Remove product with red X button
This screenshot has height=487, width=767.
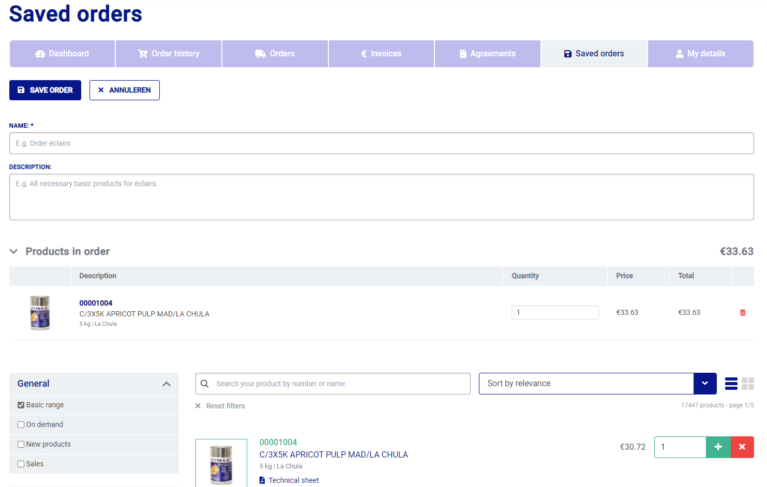[x=742, y=447]
